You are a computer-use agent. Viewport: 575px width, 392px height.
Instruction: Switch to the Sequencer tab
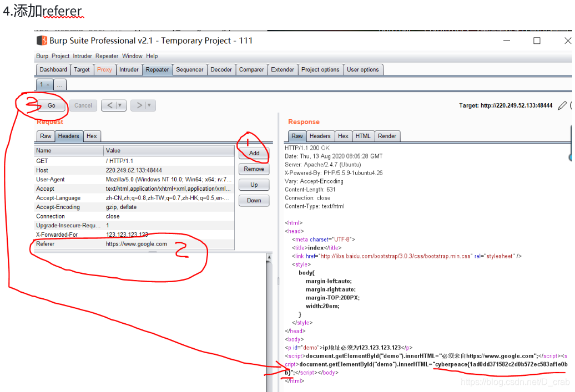(x=190, y=70)
